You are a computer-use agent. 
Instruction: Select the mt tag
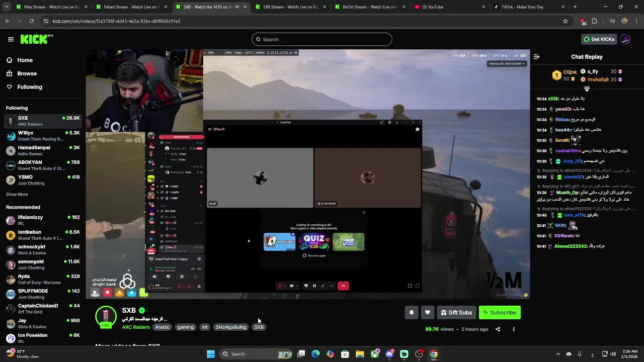coord(205,327)
